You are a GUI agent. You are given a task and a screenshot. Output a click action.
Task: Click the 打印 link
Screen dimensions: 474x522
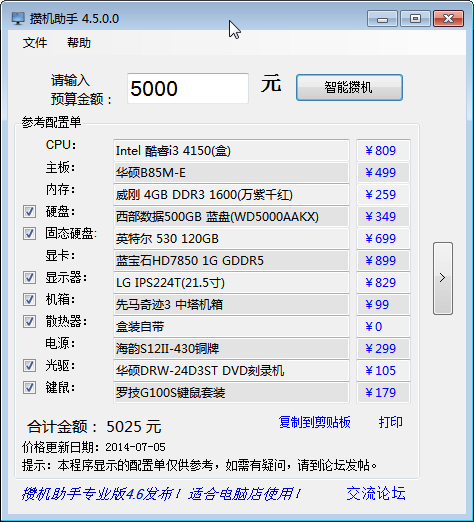coord(391,422)
